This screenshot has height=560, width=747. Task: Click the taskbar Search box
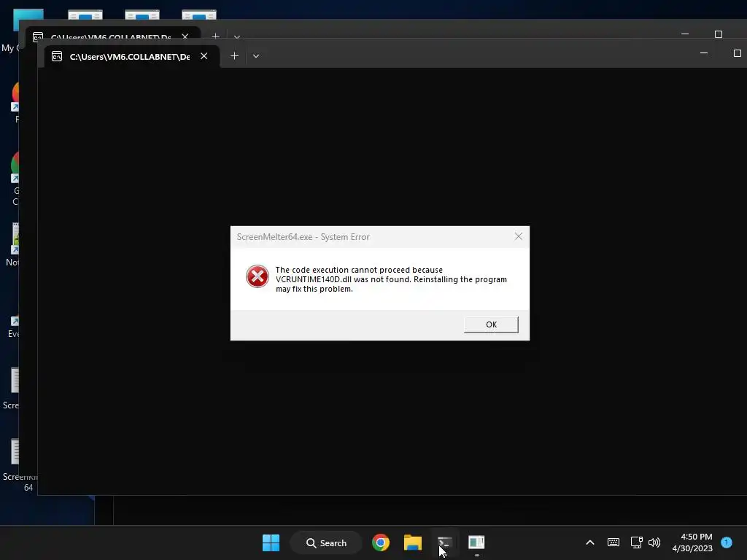tap(326, 542)
